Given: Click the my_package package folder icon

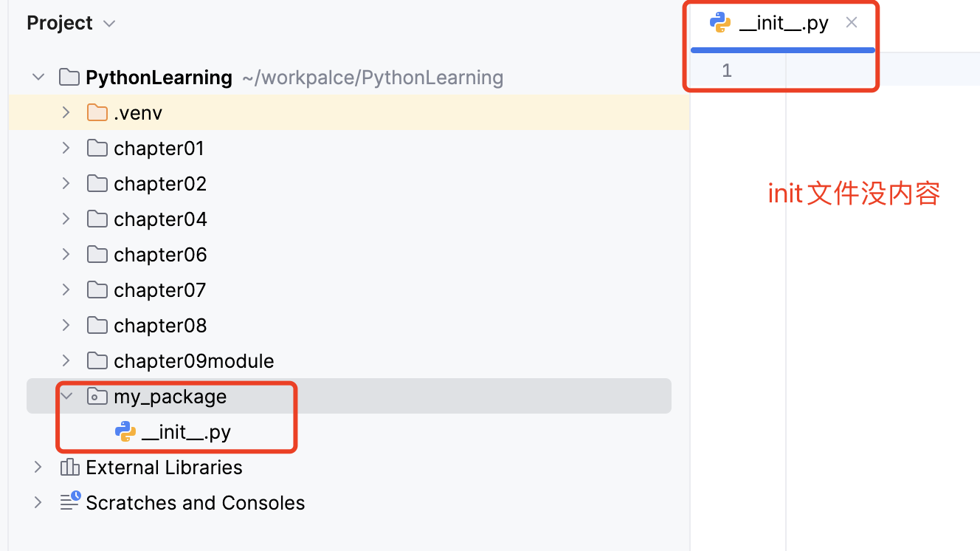Looking at the screenshot, I should click(97, 397).
